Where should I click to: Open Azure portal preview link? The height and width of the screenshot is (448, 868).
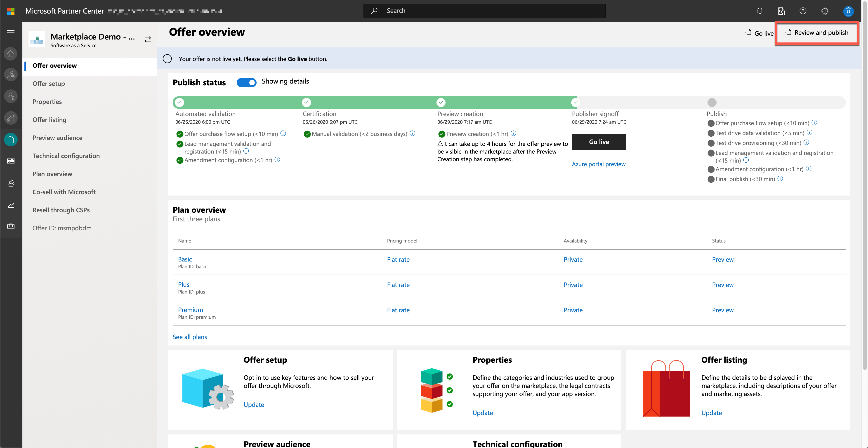pos(598,164)
